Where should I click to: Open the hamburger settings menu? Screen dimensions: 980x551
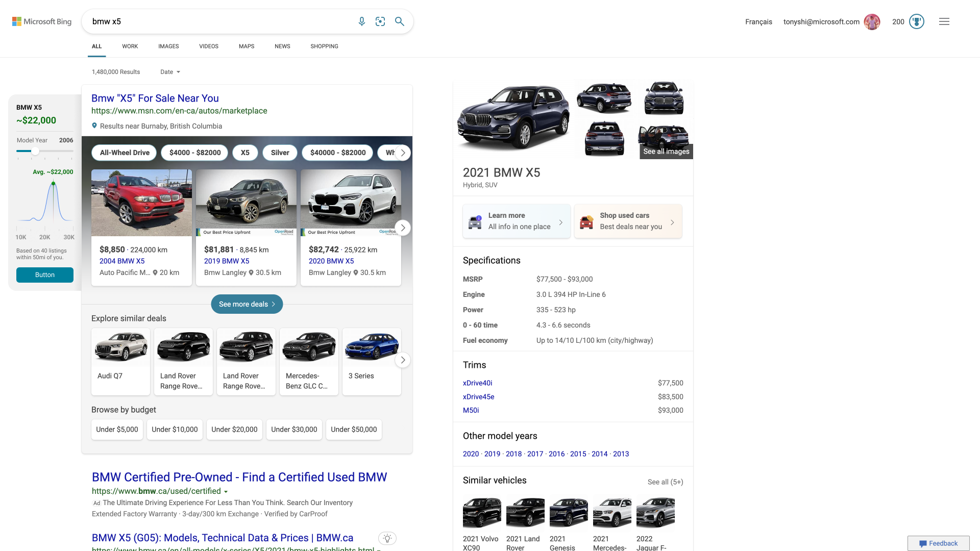(944, 21)
